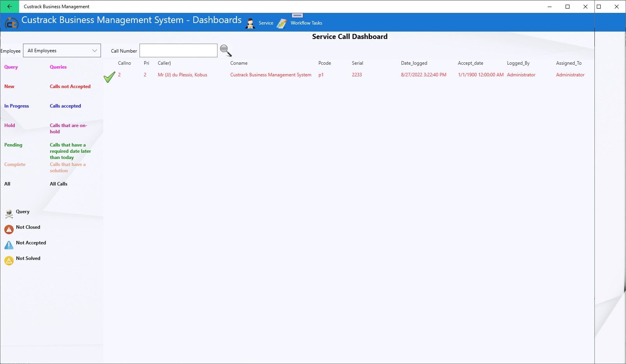Expand the small handle above Workflow Tasks
626x364 pixels.
point(297,15)
